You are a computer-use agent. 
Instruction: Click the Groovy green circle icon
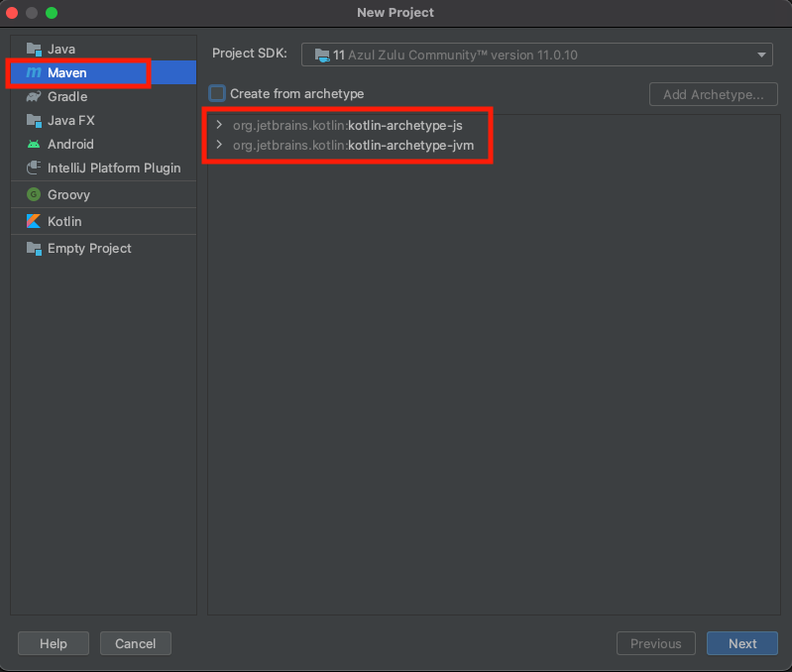tap(34, 194)
